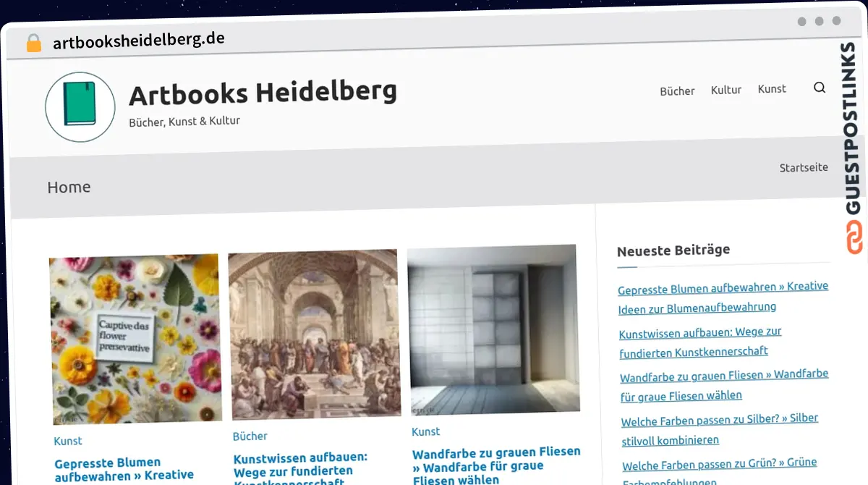This screenshot has height=485, width=868.
Task: Open the Kultur menu item
Action: (x=726, y=90)
